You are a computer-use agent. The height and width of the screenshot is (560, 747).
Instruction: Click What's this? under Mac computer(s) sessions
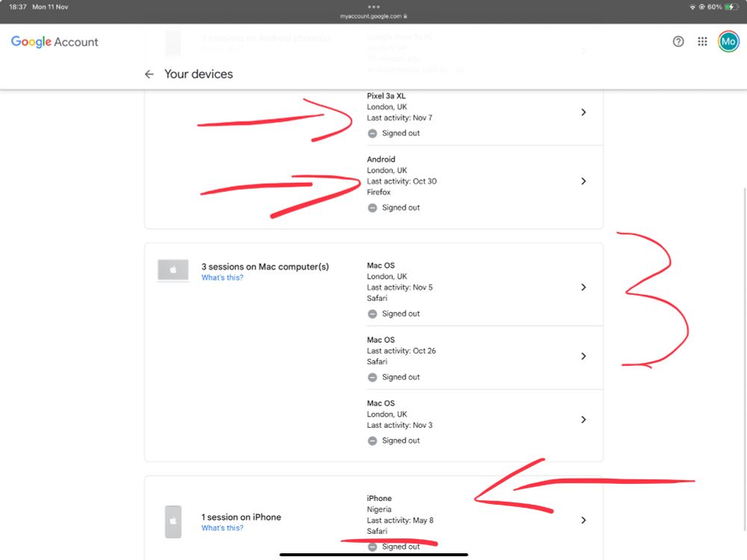(x=222, y=278)
